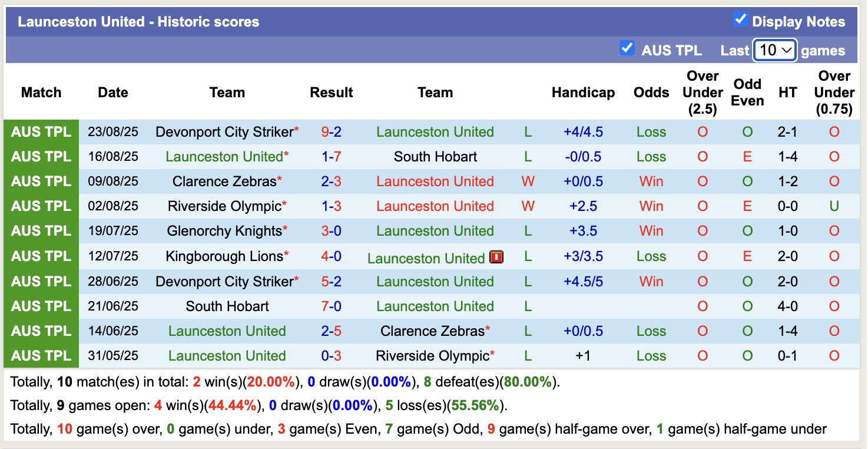Click the 9-2 result score
Screen dimensions: 868x449
(331, 131)
